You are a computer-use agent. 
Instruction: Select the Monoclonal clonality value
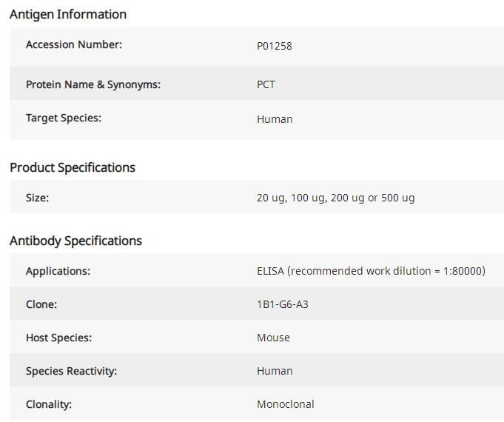point(286,404)
